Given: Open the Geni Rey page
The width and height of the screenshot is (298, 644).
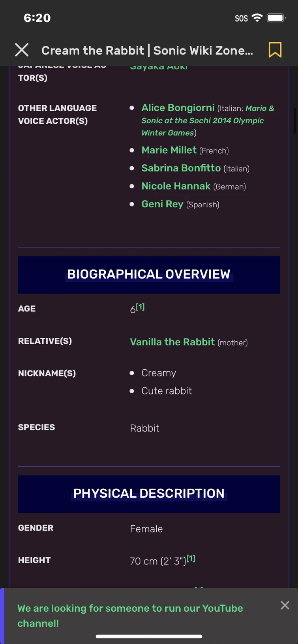Looking at the screenshot, I should tap(162, 204).
